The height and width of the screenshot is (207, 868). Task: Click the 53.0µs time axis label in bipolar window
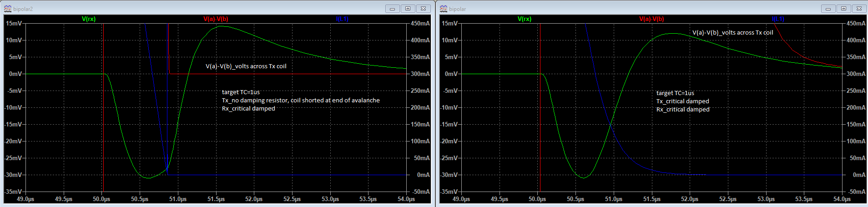pyautogui.click(x=766, y=199)
